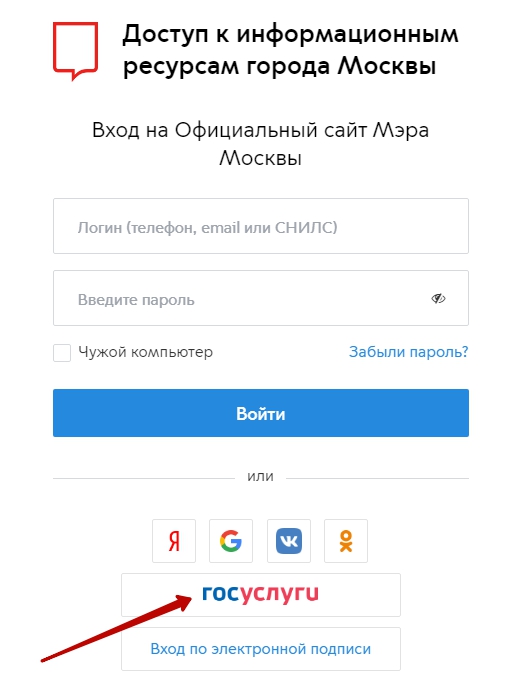
Task: Choose Odnoklassniki login icon
Action: (346, 541)
